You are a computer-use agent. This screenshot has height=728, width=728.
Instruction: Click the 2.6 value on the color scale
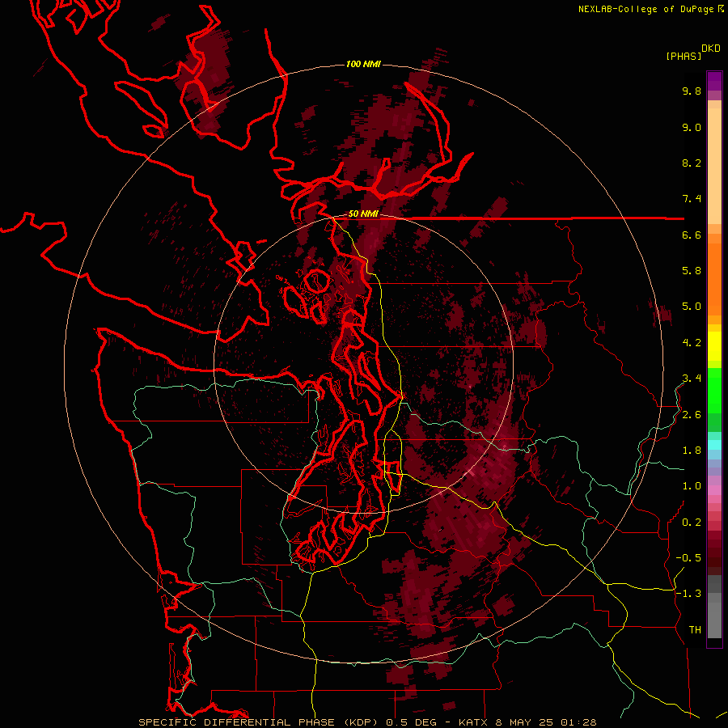tap(692, 415)
